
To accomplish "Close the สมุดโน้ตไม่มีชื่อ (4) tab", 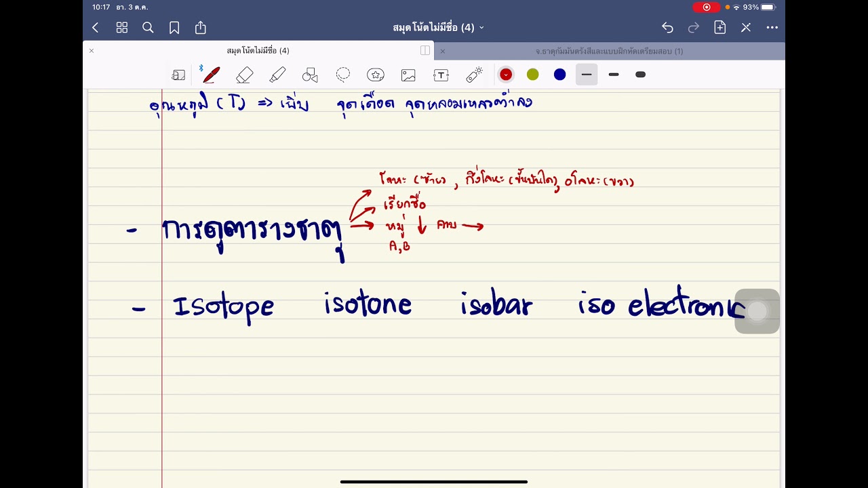I will click(92, 51).
